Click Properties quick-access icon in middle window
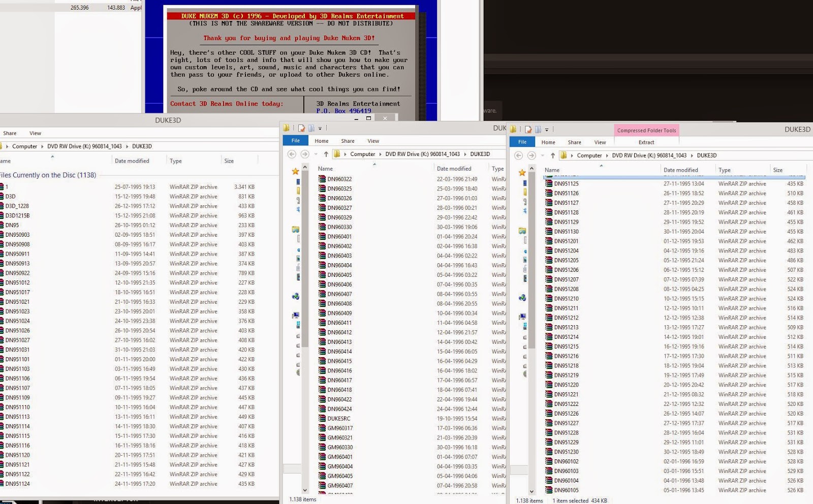813x504 pixels. 301,128
